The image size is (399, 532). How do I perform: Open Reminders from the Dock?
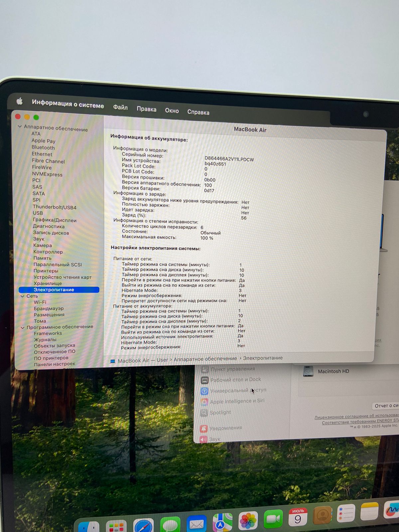[346, 513]
